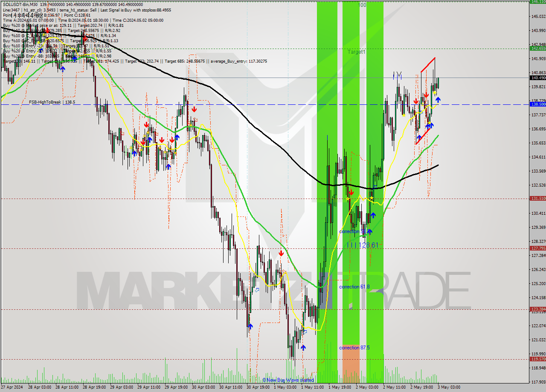Select the 'correction 61.8' label

[x=354, y=287]
